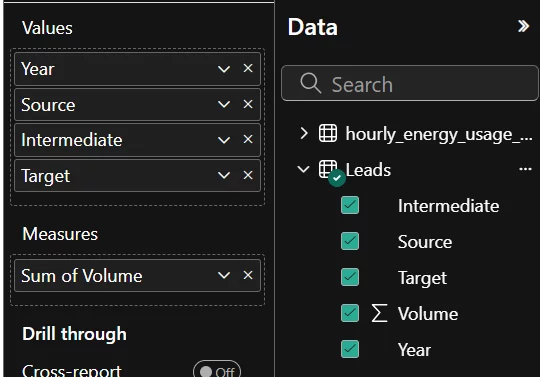540x377 pixels.
Task: Select Target pill in Values well
Action: 137,176
